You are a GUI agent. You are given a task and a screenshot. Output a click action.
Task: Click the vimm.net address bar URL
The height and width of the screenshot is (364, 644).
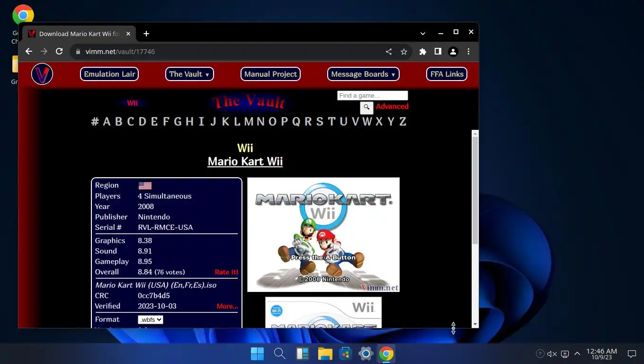120,52
